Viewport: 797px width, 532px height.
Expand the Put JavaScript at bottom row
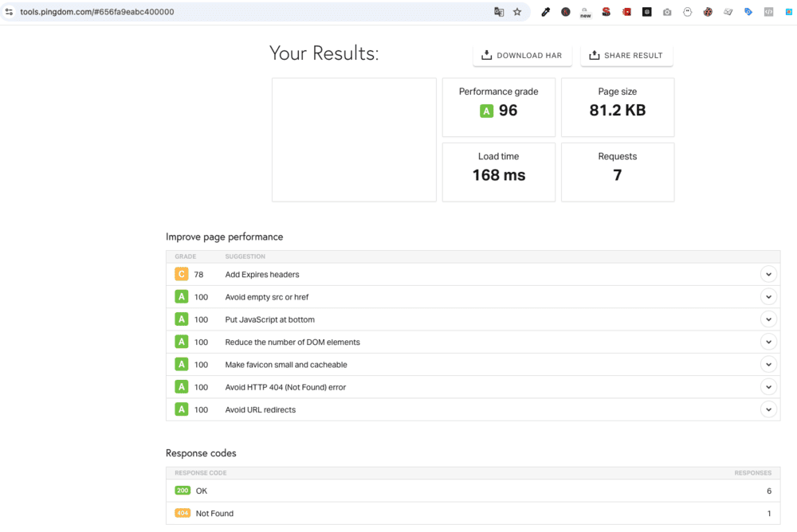768,319
